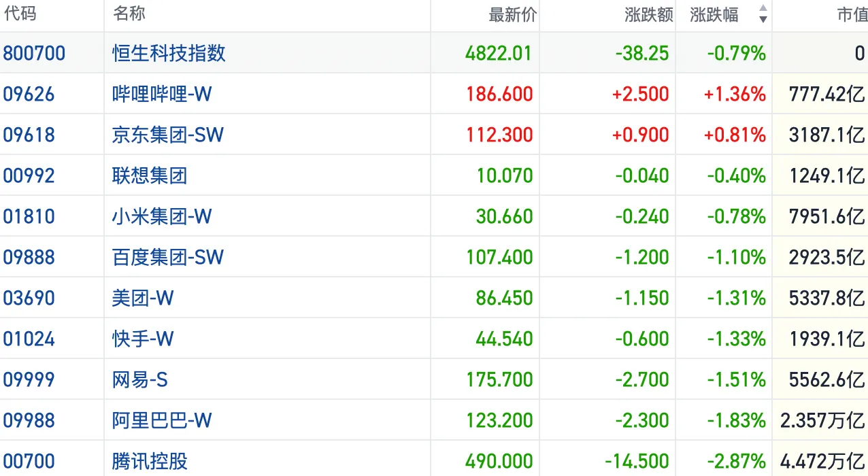Viewport: 868px width, 476px height.
Task: Open 联想集团 stock details
Action: [x=150, y=175]
